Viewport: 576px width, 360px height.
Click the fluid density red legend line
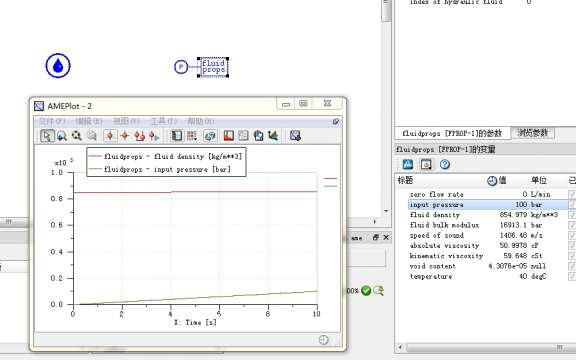95,156
